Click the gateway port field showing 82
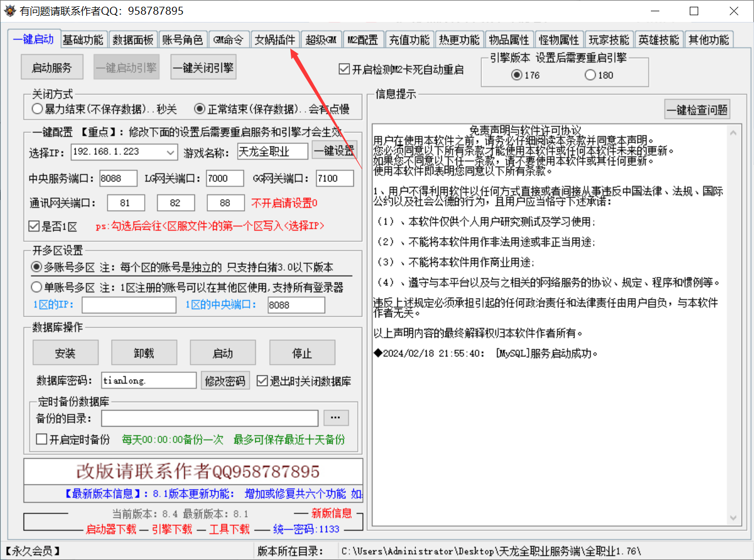Screen dimensions: 754x560 click(176, 203)
